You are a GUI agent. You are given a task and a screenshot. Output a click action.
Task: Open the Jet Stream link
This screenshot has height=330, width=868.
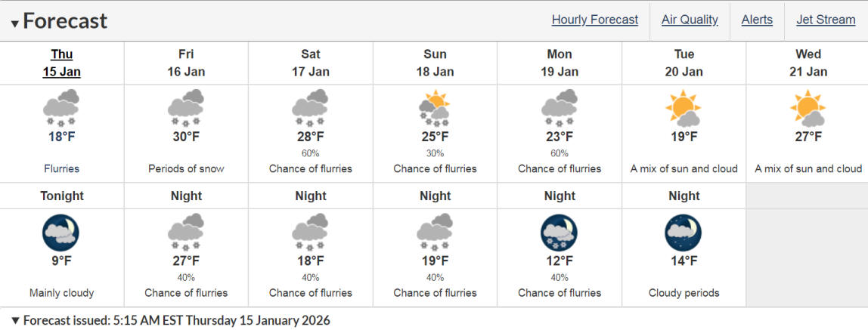(x=826, y=20)
